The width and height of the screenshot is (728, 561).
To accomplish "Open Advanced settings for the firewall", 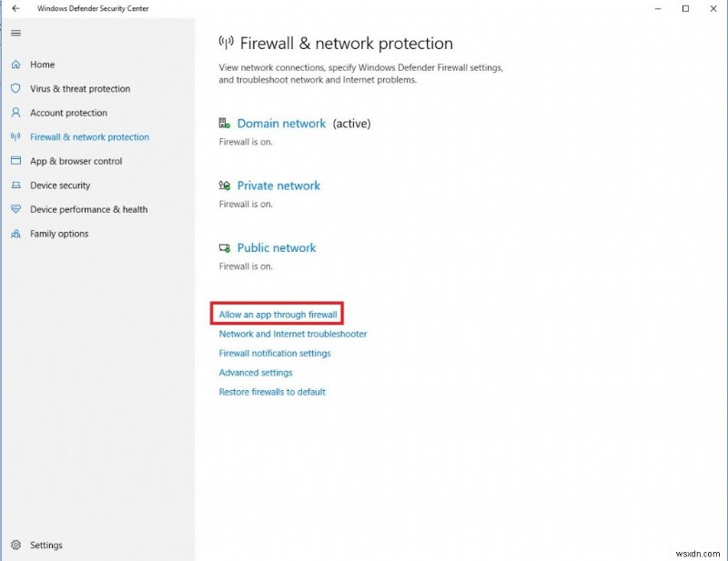I will (255, 372).
